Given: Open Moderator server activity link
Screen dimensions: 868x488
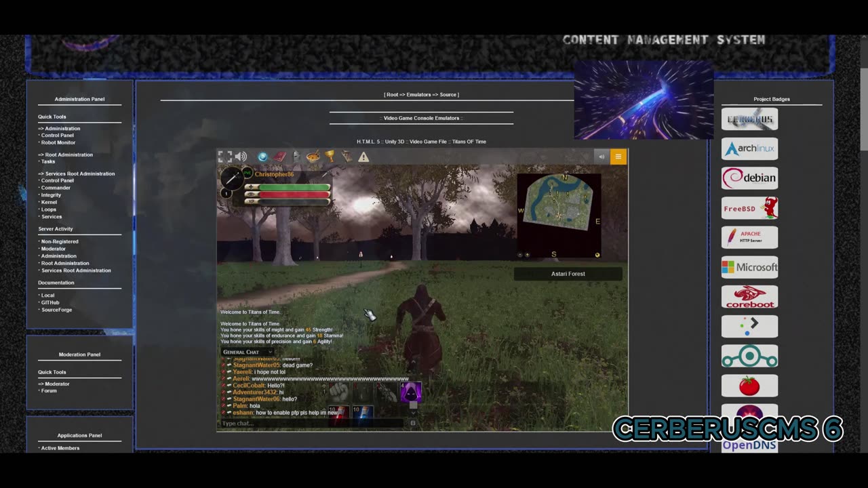Looking at the screenshot, I should [x=53, y=249].
